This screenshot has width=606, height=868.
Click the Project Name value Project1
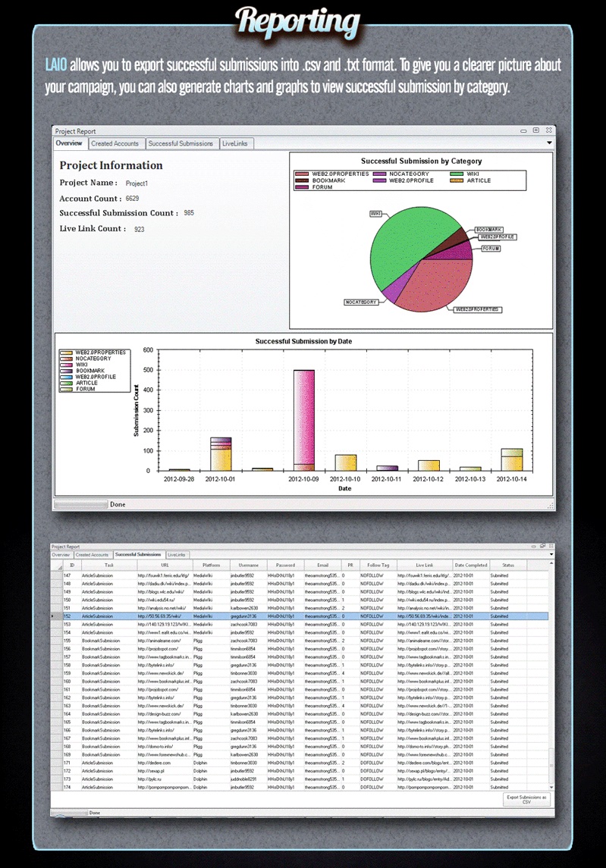coord(137,183)
